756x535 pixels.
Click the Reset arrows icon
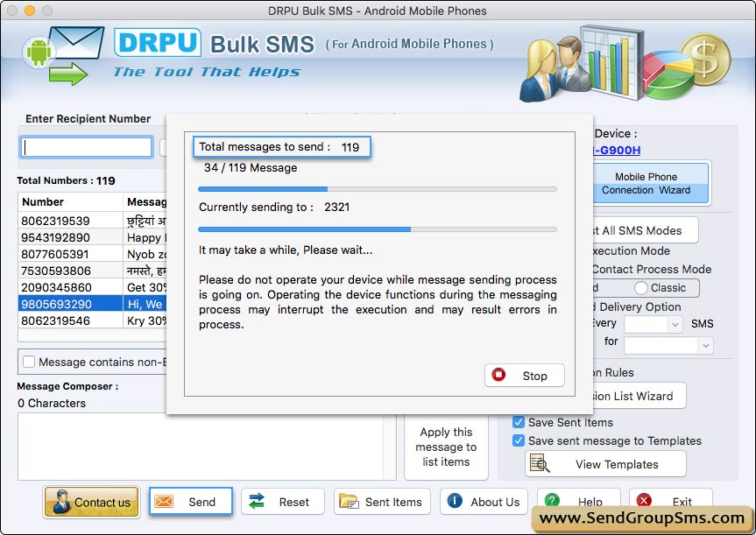click(x=257, y=501)
